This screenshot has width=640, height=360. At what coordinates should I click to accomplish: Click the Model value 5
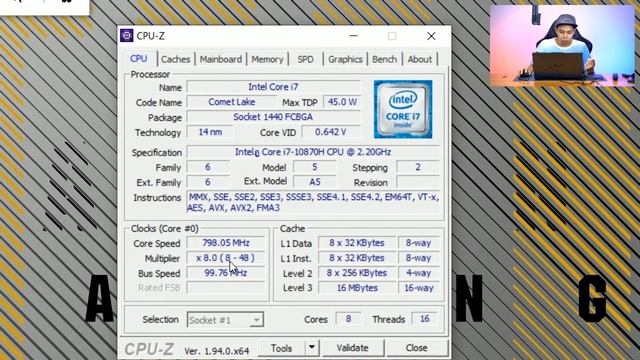pos(315,167)
